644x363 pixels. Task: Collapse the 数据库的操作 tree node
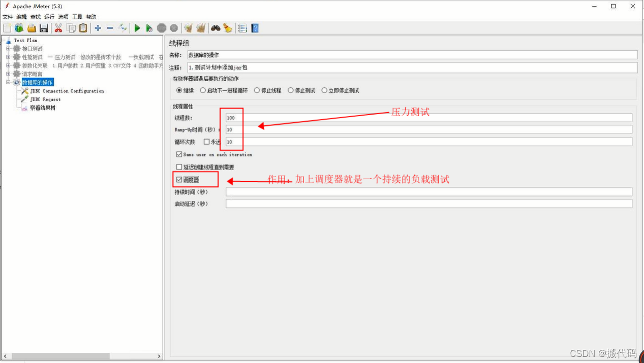[x=8, y=82]
